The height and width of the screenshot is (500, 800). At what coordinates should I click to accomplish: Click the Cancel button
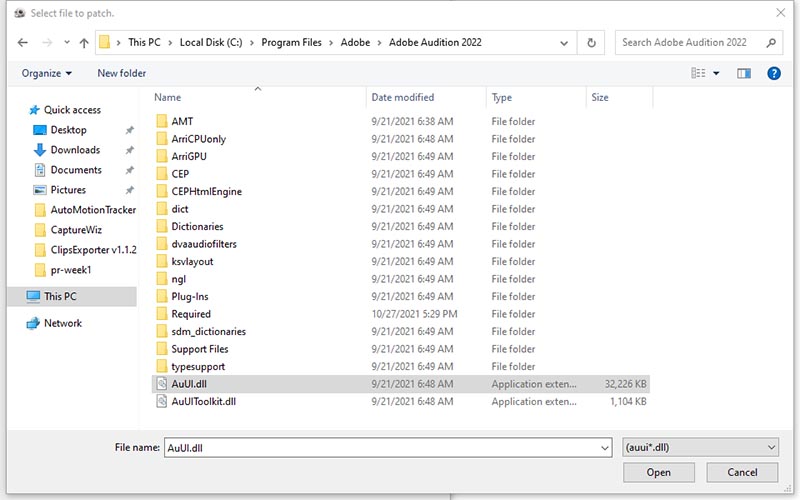tap(742, 472)
